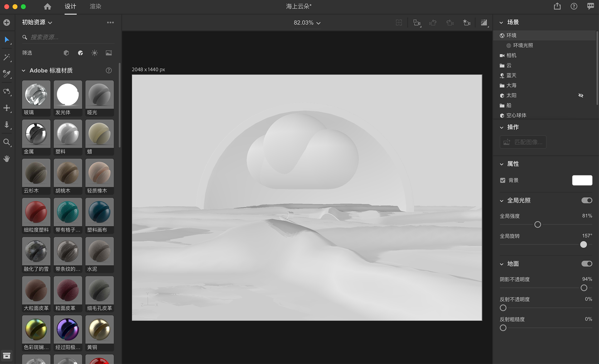Screen dimensions: 599x364
Task: Click the camera redo icon
Action: [450, 22]
